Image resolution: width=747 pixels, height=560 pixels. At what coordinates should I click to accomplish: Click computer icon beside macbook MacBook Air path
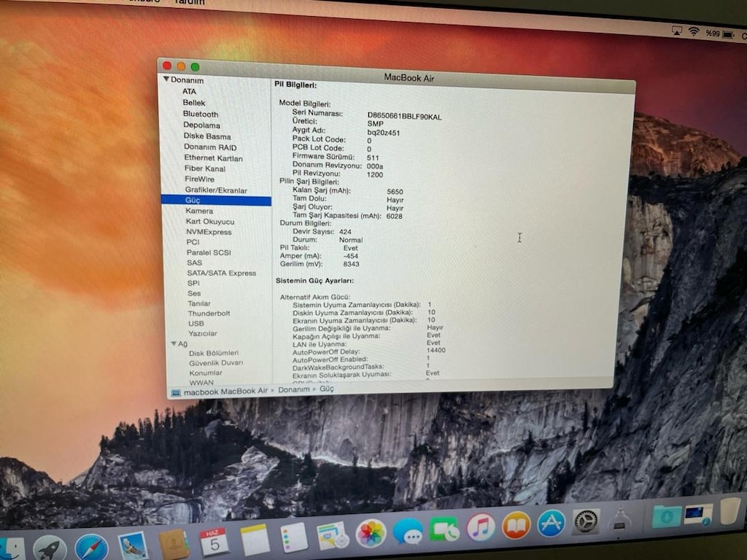tap(176, 393)
